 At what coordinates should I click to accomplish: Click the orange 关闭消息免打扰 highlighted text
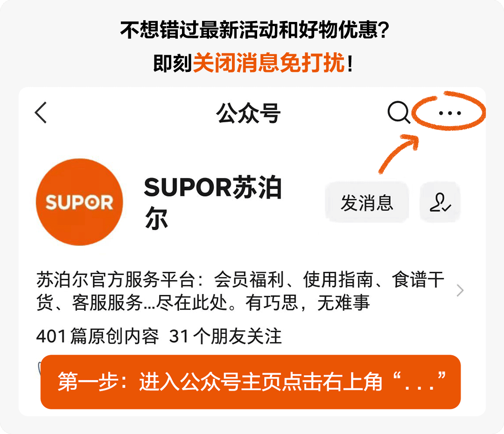[x=269, y=63]
